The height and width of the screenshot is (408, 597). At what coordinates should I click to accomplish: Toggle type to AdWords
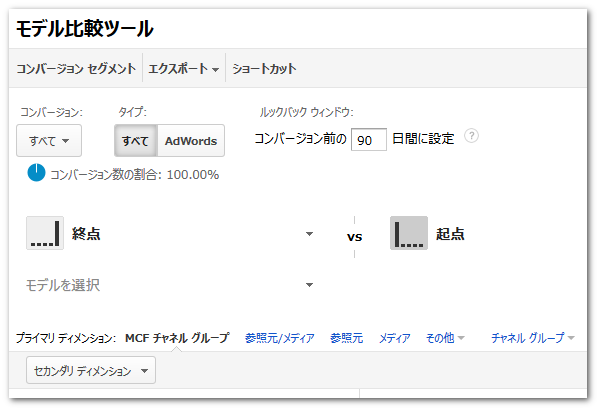191,140
